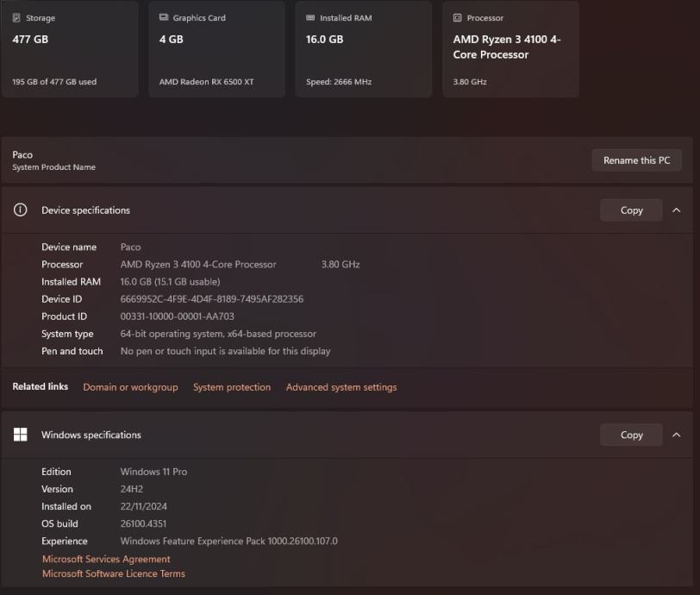
Task: Click the '195 GB of 477 GB used' text
Action: coord(54,82)
